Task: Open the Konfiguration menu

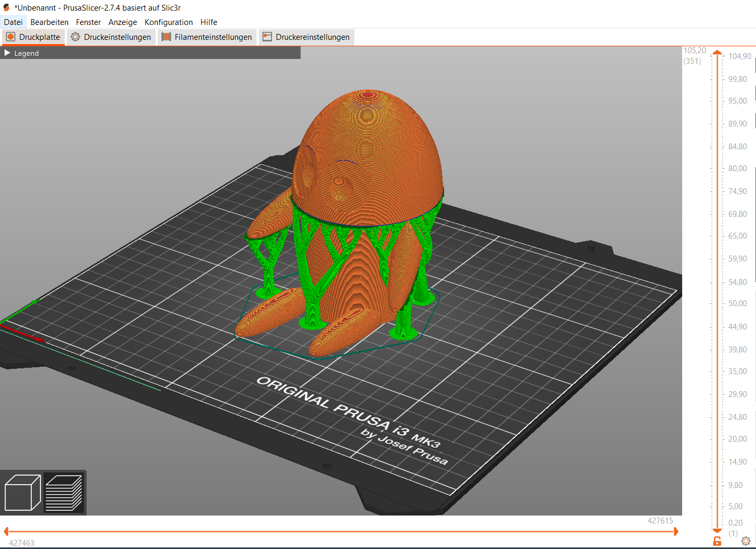Action: (168, 22)
